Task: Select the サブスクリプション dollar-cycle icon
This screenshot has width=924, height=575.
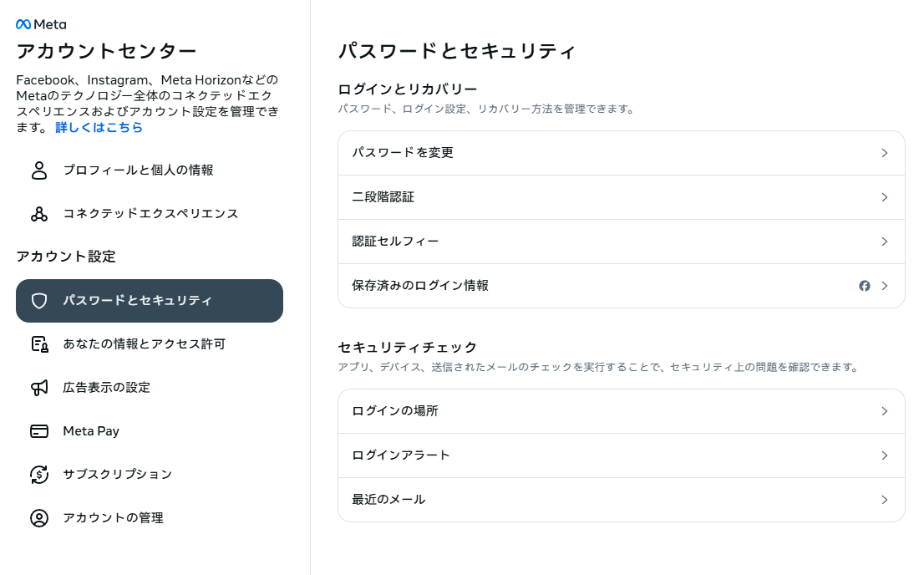Action: click(38, 474)
